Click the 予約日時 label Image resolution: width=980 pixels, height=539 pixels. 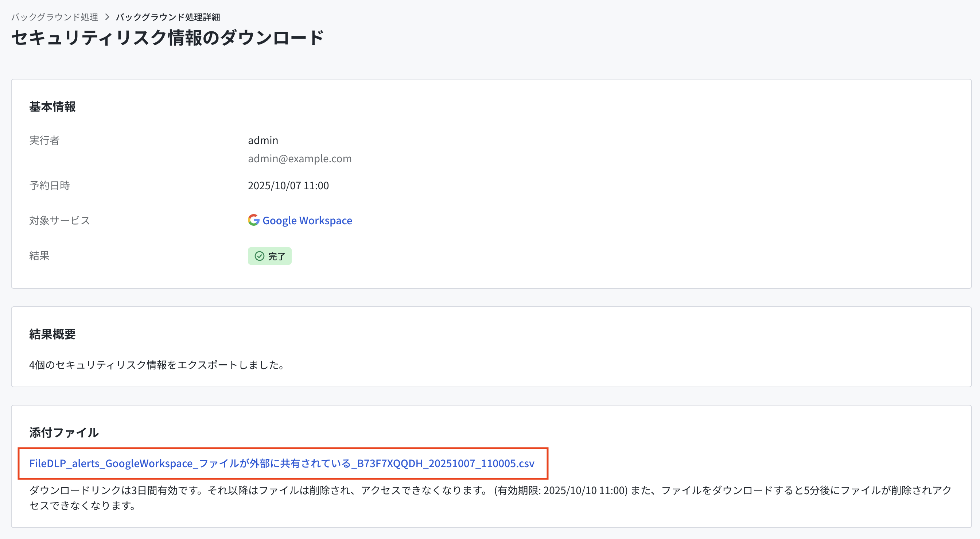50,185
